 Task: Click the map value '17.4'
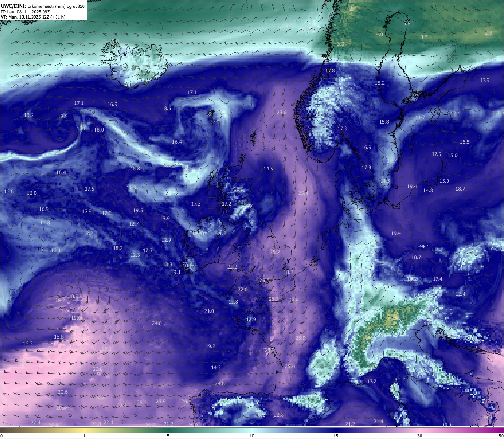437,279
